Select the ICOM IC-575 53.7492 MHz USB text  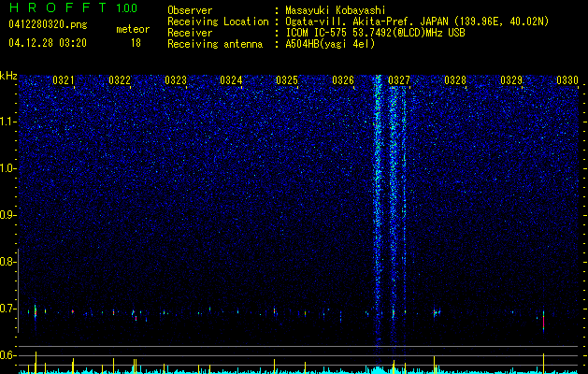tap(376, 33)
